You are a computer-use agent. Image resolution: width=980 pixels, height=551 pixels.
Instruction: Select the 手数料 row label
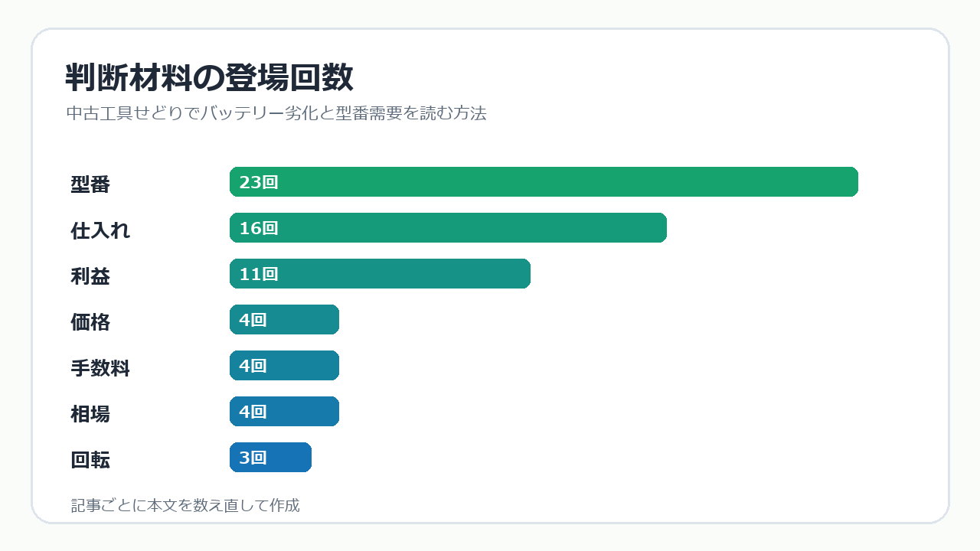tap(100, 368)
